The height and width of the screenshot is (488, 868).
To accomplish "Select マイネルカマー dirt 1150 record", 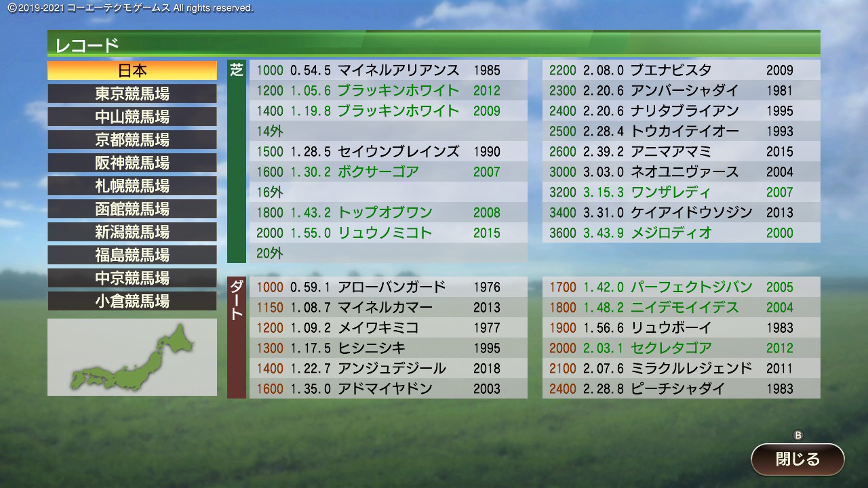I will (389, 307).
